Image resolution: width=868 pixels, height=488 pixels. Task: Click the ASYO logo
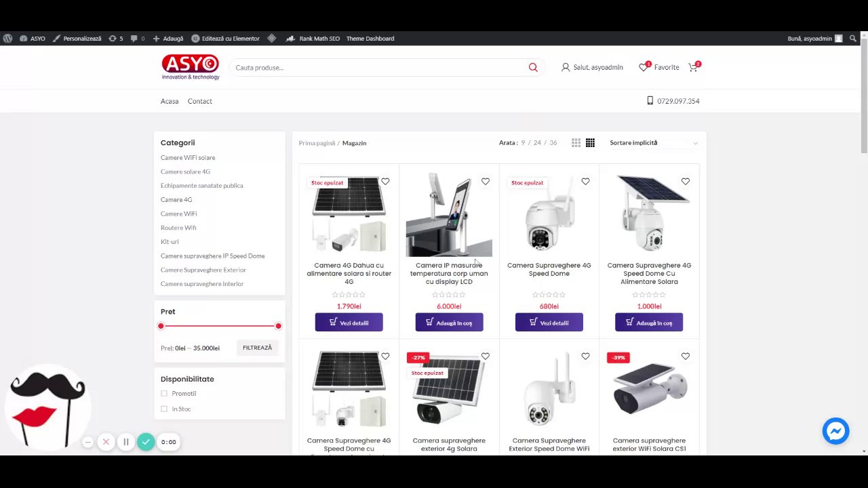coord(191,67)
